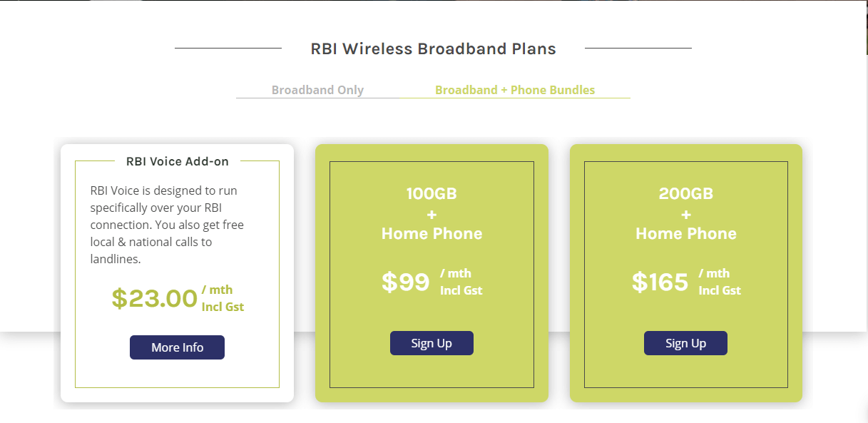Click '/ mth Incl Gst' beside $99
This screenshot has width=868, height=423.
pos(461,282)
